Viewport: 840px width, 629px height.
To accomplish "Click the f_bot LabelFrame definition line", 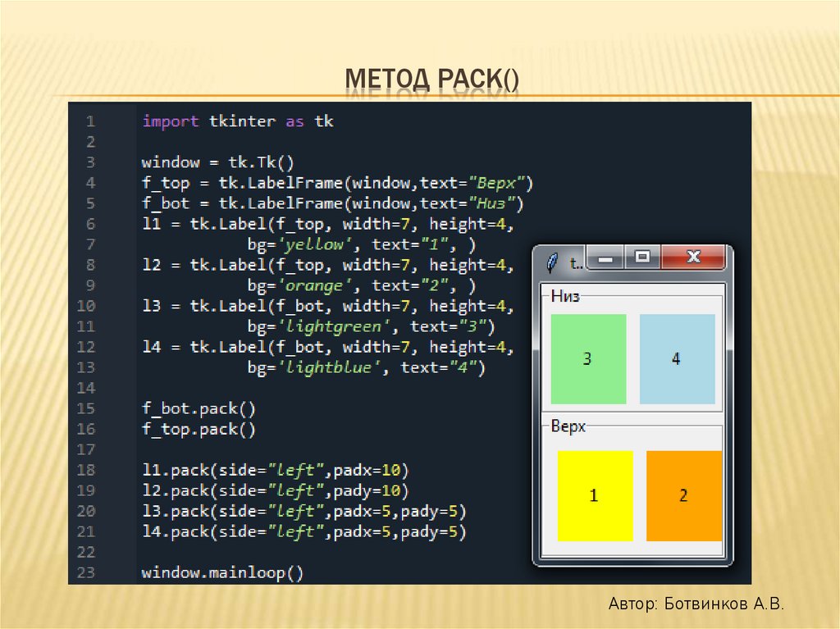I will click(333, 203).
